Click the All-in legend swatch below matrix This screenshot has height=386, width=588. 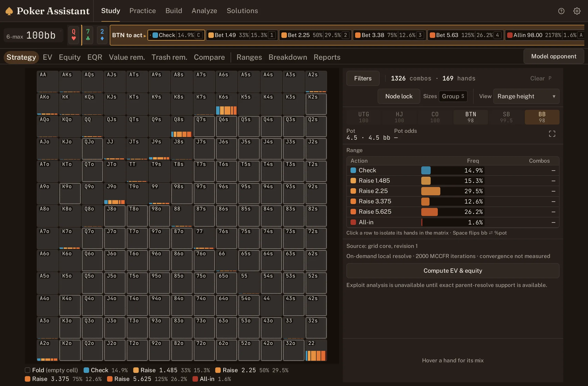pyautogui.click(x=195, y=379)
